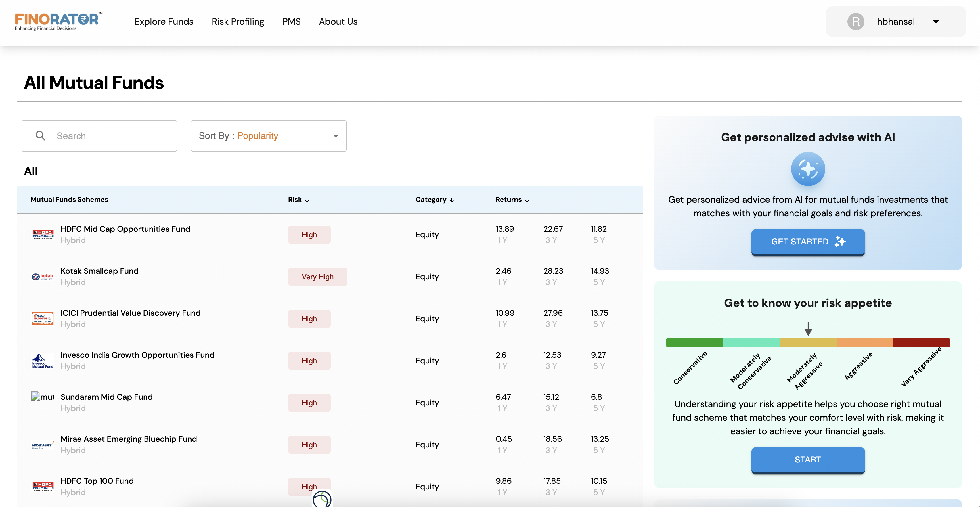The height and width of the screenshot is (507, 980).
Task: Open the PMS page
Action: 291,22
